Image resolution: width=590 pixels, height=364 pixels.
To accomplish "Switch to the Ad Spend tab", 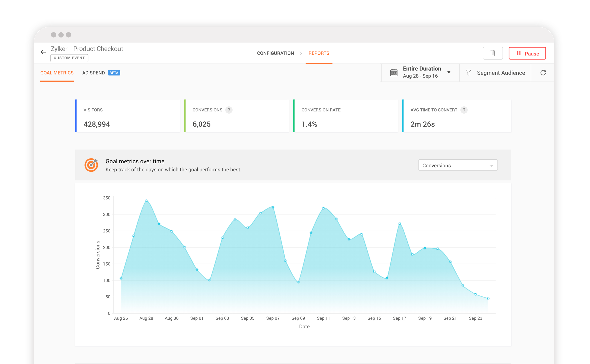I will tap(94, 73).
